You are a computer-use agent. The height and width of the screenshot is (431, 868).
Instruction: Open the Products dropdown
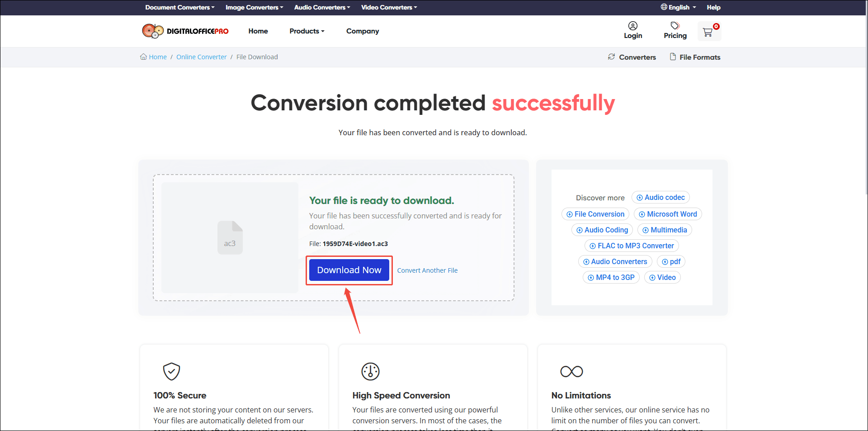pos(307,31)
